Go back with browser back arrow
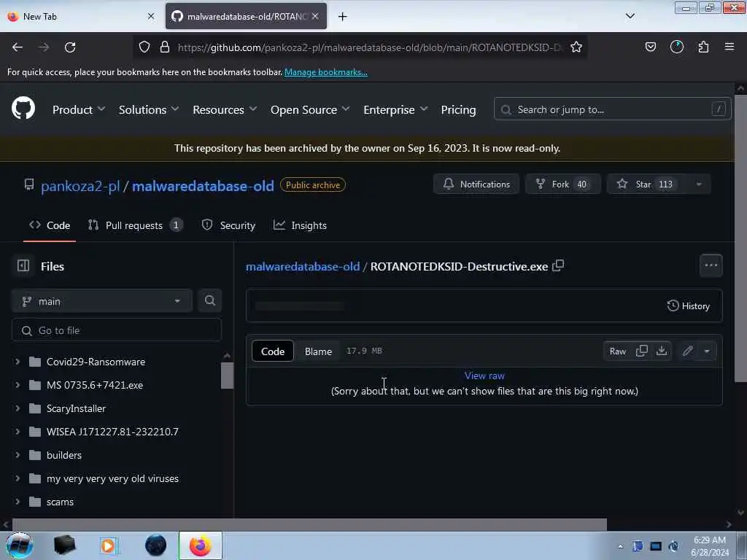The height and width of the screenshot is (560, 747). 18,47
